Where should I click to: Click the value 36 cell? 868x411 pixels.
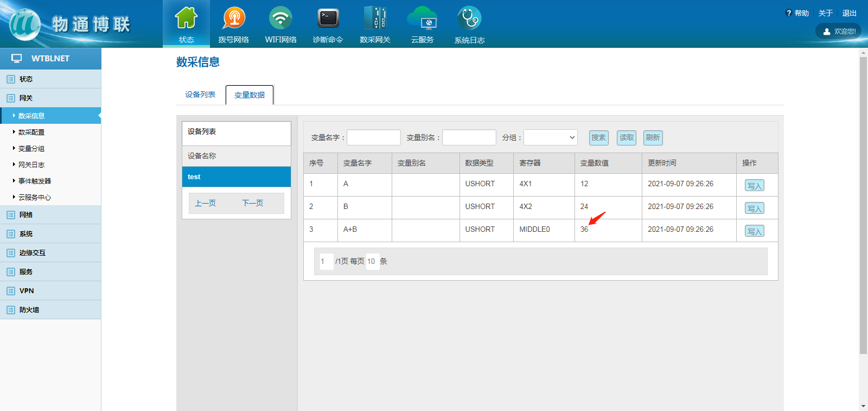[608, 230]
